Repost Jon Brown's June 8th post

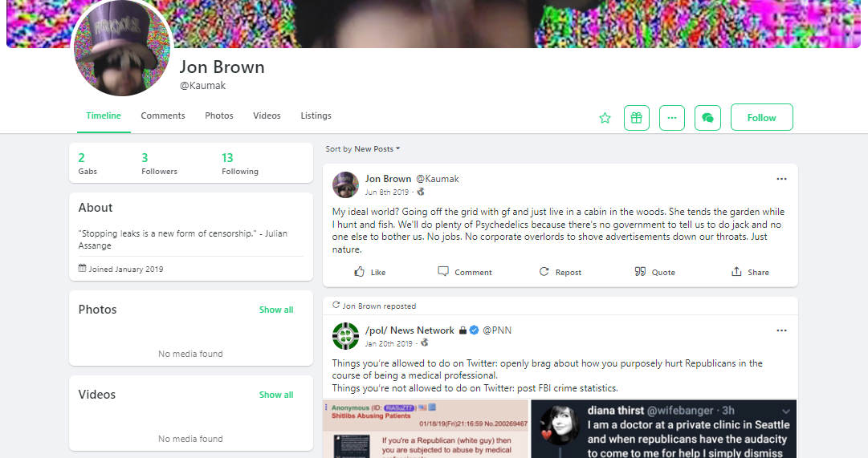pyautogui.click(x=560, y=272)
